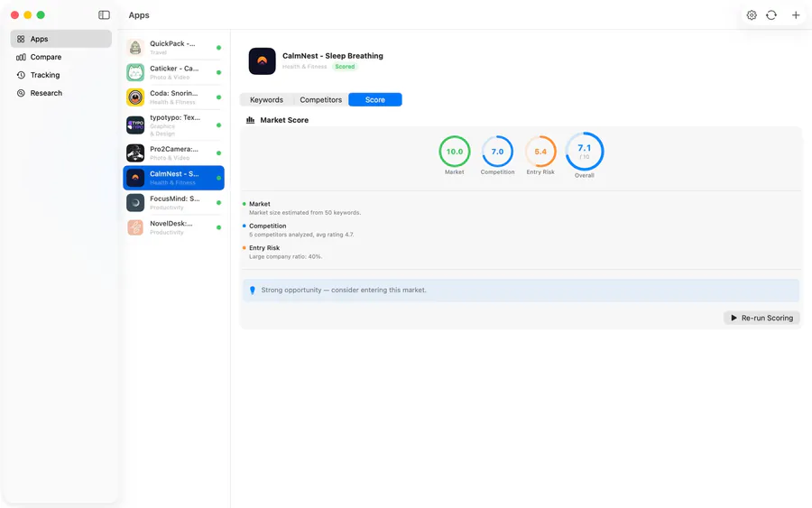
Task: Click 'Strong opportunity' recommendation text
Action: (x=344, y=291)
